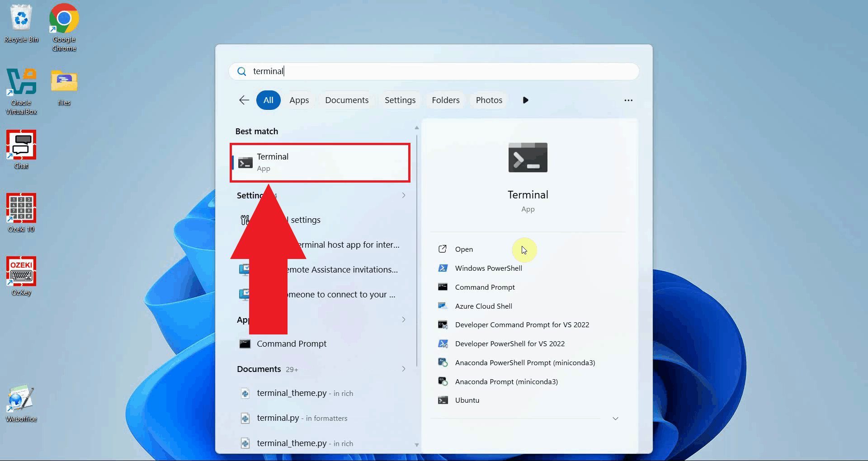Select 'someone to connect to your' settings result
Viewport: 868px width, 461px height.
(x=320, y=295)
